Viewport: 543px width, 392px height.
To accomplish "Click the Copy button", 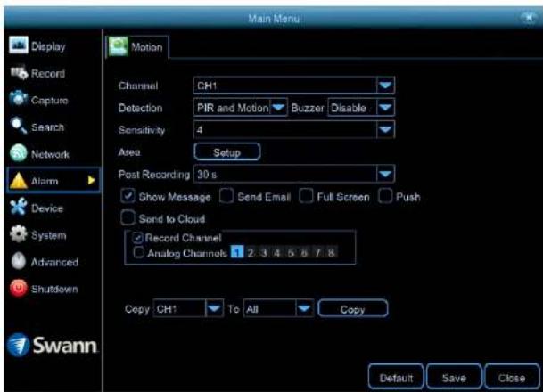I will tap(352, 308).
